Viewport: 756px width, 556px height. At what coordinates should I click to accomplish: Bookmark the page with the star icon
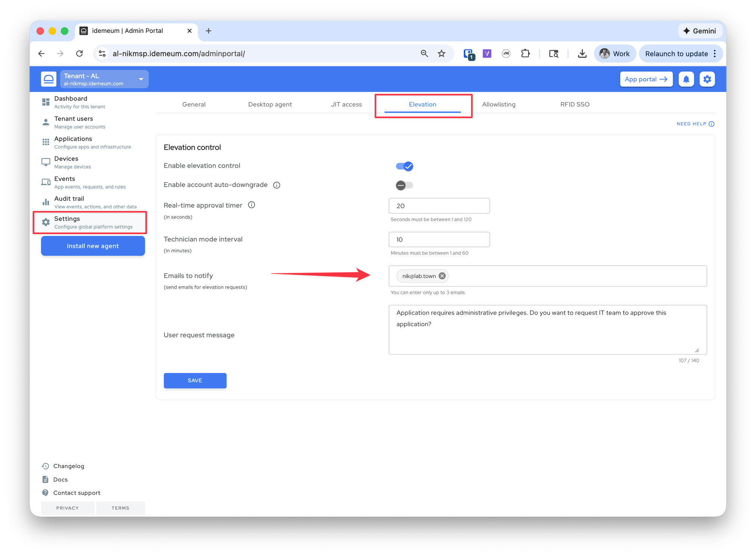click(x=442, y=54)
